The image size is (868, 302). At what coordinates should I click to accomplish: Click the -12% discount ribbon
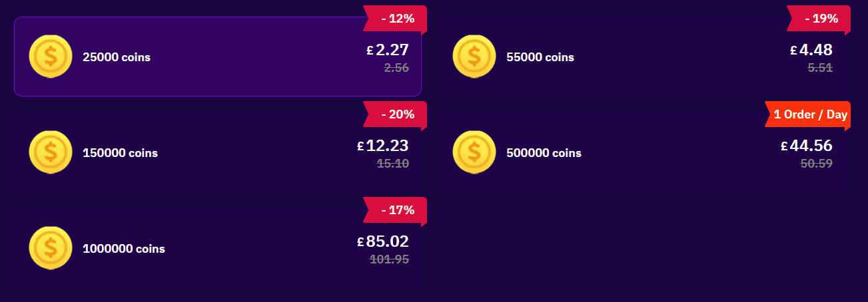coord(395,19)
